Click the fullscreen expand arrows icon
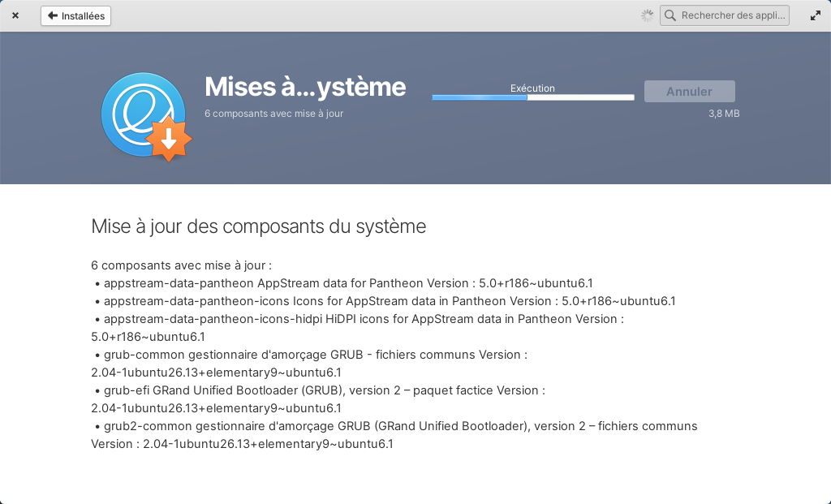This screenshot has width=831, height=504. tap(815, 15)
